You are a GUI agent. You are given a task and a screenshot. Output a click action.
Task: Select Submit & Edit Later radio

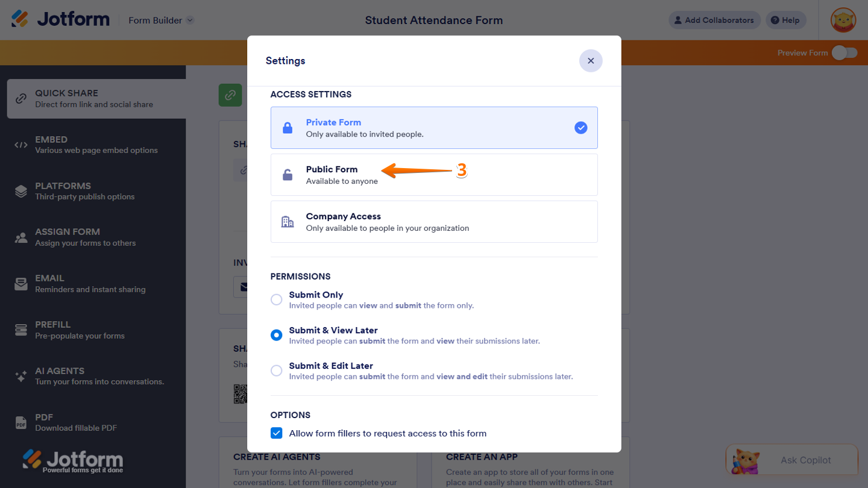pos(276,371)
